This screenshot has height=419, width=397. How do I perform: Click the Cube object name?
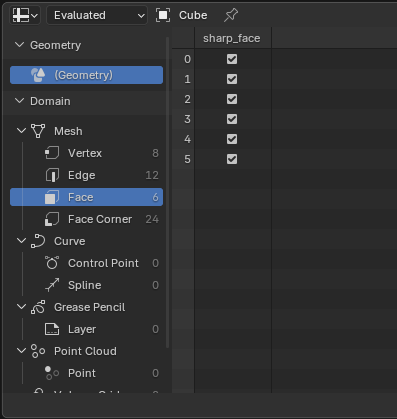193,15
